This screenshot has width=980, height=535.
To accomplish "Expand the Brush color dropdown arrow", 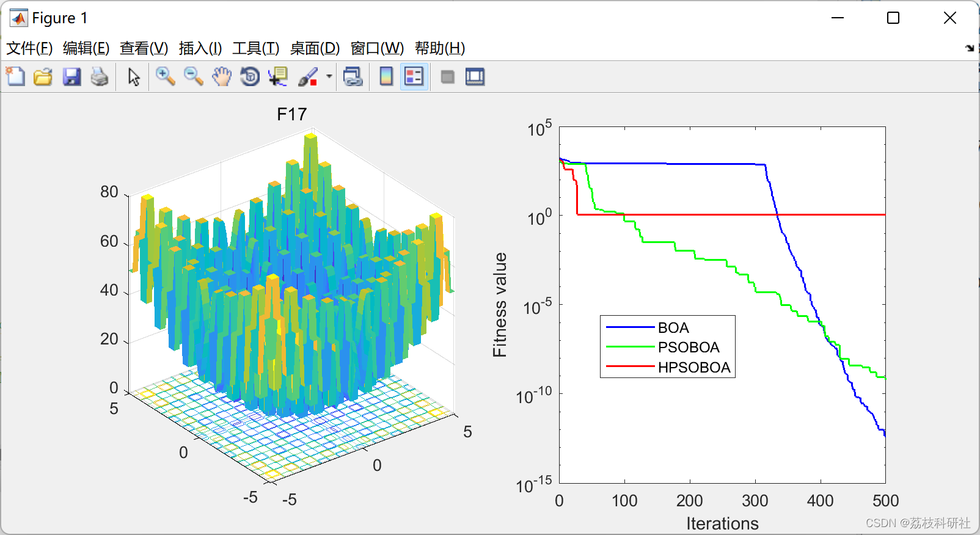I will [329, 77].
